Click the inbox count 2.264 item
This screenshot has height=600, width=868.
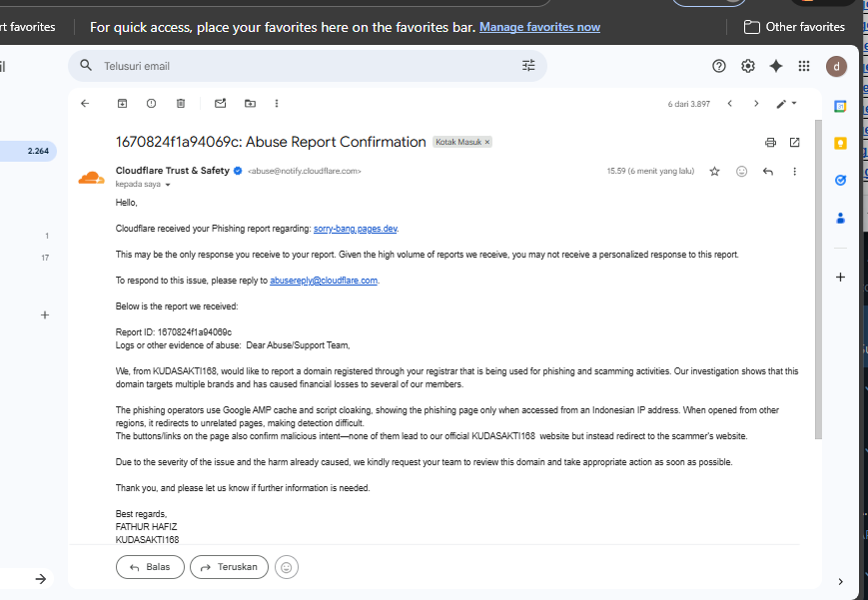pyautogui.click(x=28, y=151)
